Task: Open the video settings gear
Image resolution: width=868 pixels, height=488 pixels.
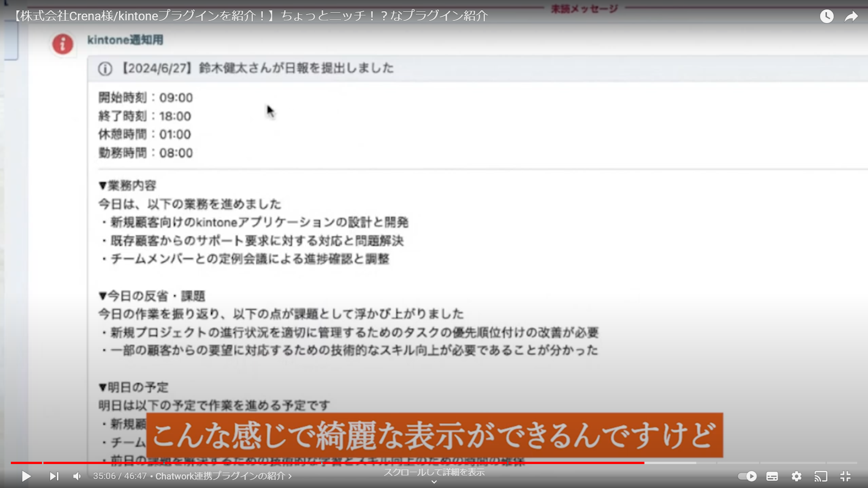Action: (x=797, y=476)
